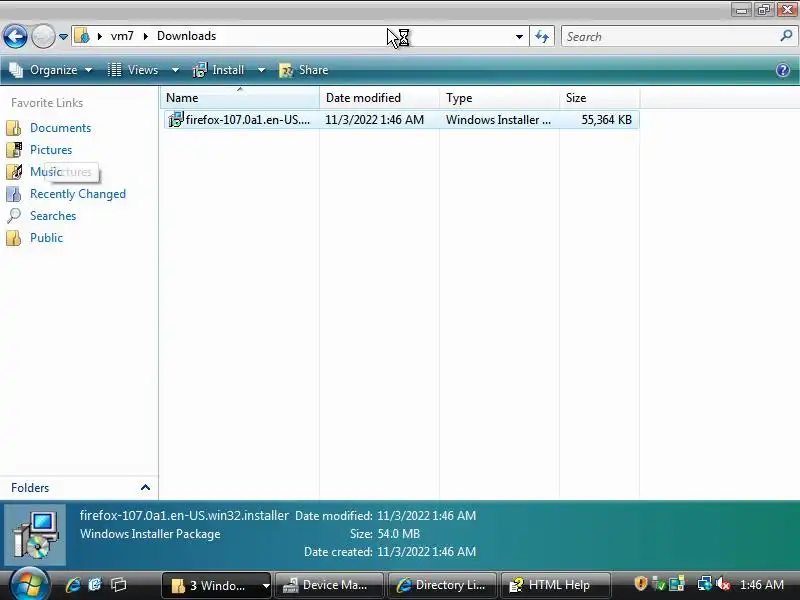Click the folder icon in the address bar
Image resolution: width=800 pixels, height=600 pixels.
click(x=82, y=36)
